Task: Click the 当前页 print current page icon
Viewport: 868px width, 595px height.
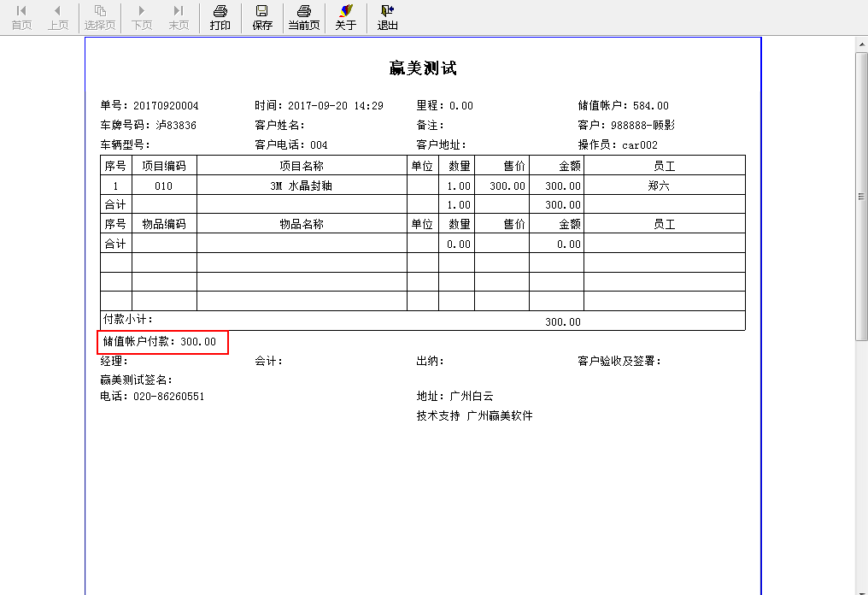Action: tap(303, 17)
